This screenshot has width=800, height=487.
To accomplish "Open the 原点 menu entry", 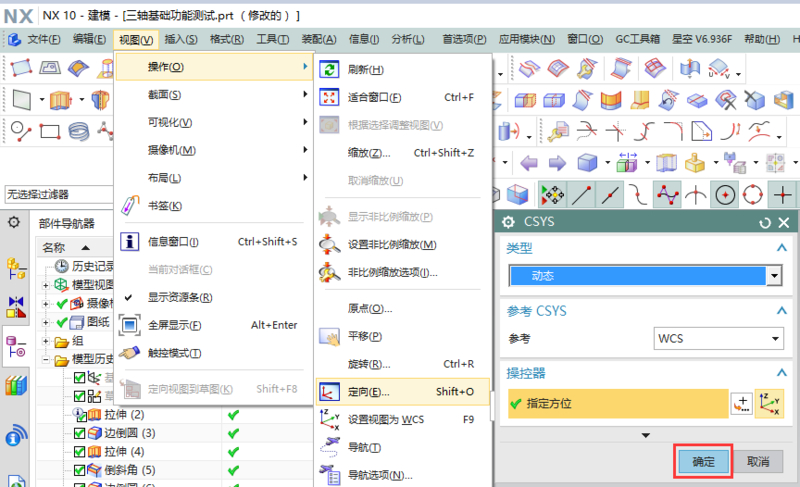I will 403,309.
